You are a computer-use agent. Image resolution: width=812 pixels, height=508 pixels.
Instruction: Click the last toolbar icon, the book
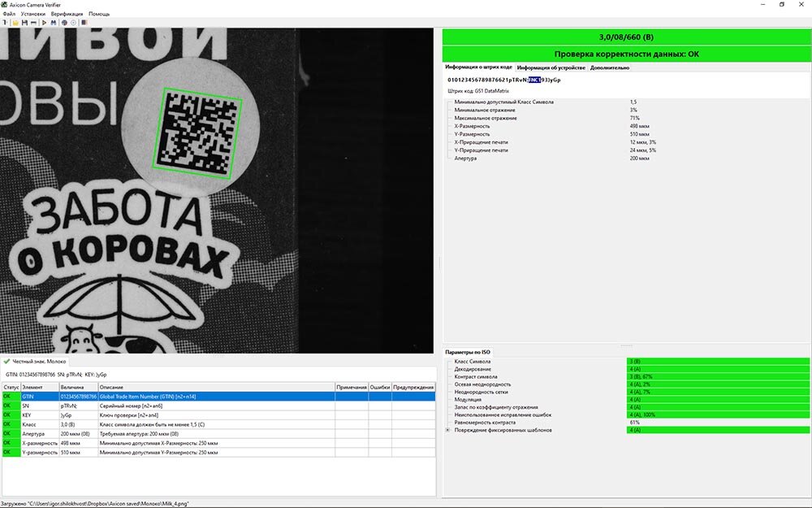[x=84, y=22]
